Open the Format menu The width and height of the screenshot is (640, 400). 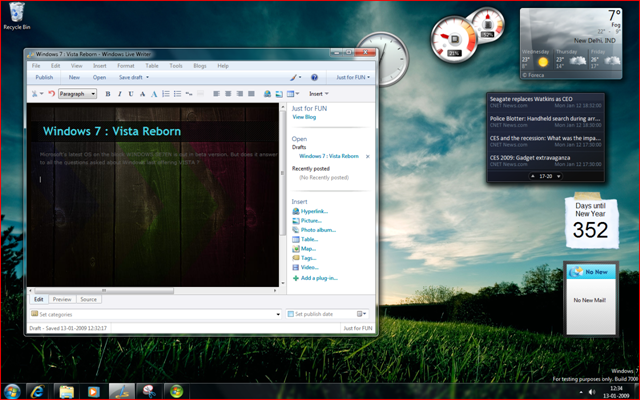(x=126, y=66)
